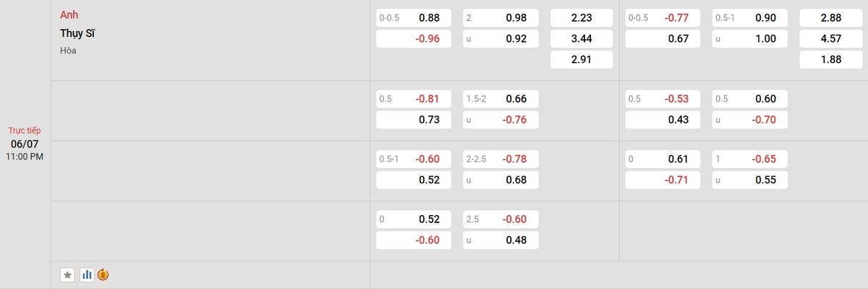The image size is (868, 289).
Task: Select first-half handicap odds -0.77
Action: (x=663, y=17)
